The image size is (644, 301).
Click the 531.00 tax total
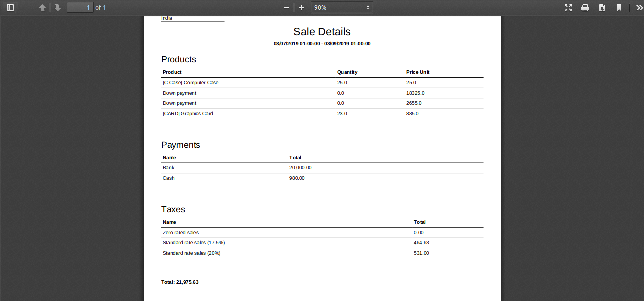[x=421, y=253]
